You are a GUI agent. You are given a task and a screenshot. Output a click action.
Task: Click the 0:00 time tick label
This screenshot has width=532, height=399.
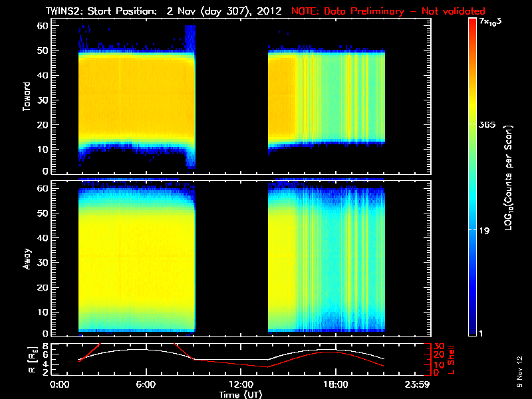pos(60,384)
